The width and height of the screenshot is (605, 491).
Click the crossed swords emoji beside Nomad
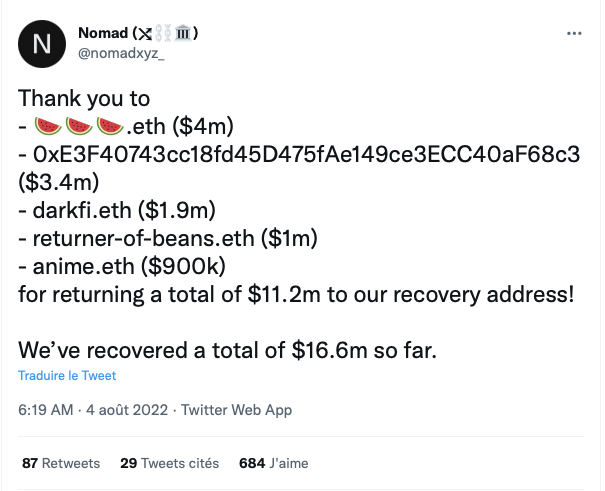coord(143,34)
